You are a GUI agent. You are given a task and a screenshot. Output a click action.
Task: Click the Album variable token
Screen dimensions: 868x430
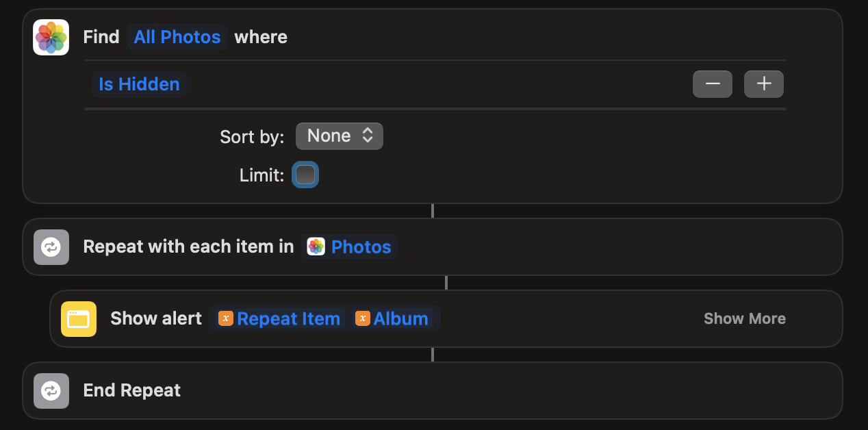[x=400, y=319]
